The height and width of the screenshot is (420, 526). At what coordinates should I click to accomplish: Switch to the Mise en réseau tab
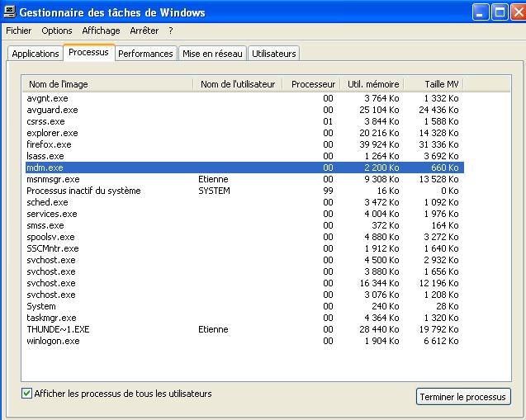212,54
